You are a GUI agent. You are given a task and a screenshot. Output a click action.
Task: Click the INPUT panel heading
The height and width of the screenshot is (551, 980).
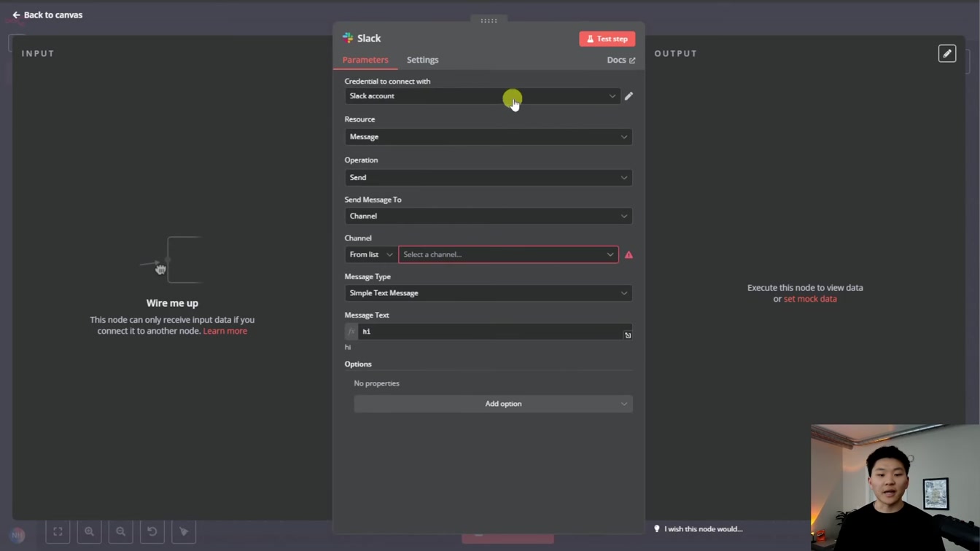38,53
